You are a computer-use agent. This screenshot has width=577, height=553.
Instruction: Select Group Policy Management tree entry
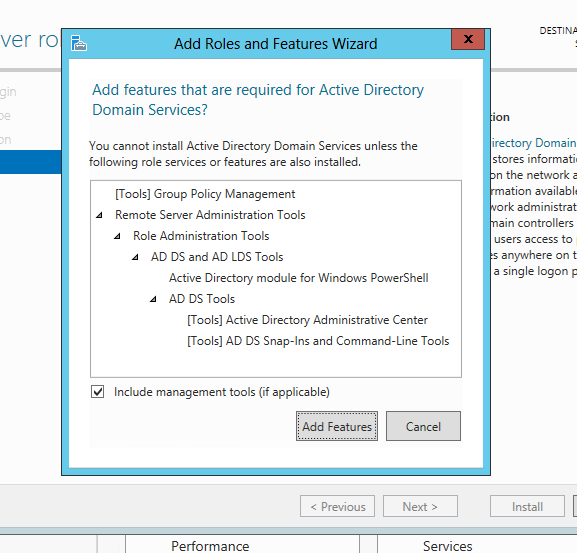click(x=205, y=194)
